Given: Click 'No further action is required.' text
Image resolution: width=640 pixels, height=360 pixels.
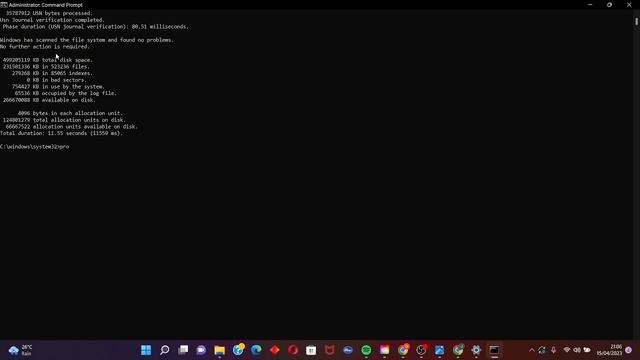Looking at the screenshot, I should point(44,47).
